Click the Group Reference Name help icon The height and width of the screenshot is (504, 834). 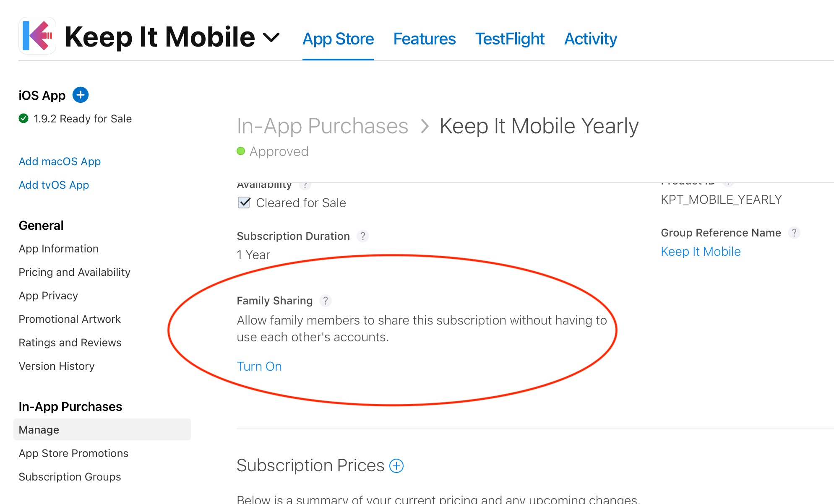(x=795, y=233)
